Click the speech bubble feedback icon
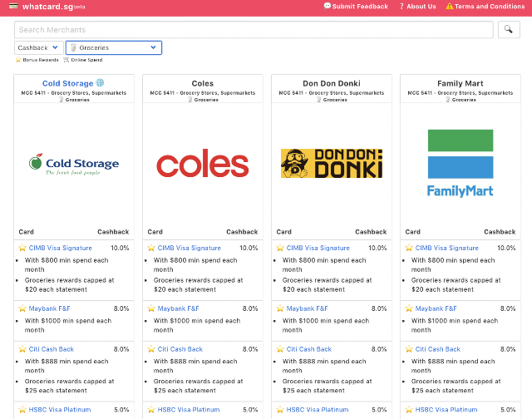Image resolution: width=532 pixels, height=419 pixels. pyautogui.click(x=328, y=6)
